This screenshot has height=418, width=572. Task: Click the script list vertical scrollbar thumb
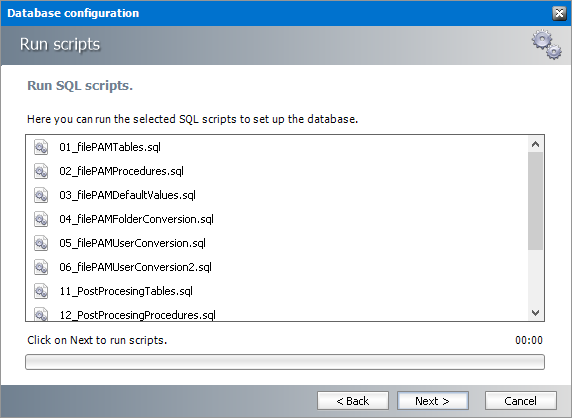point(535,201)
